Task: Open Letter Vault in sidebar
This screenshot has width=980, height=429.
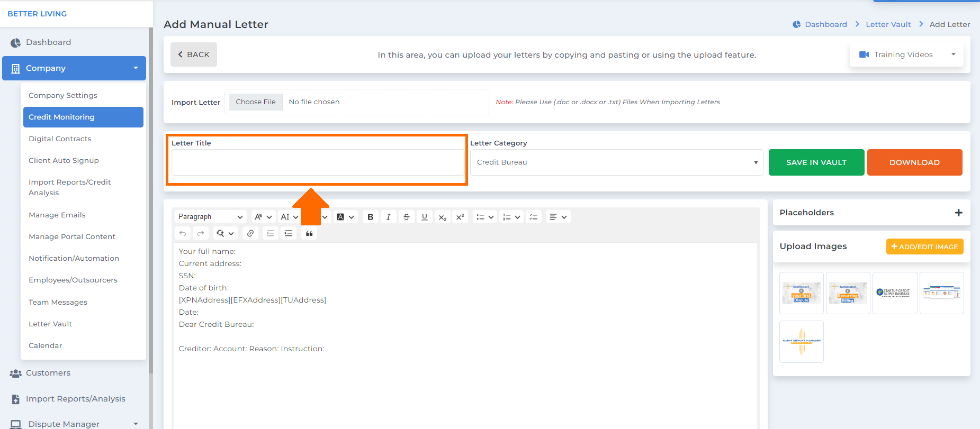Action: click(50, 324)
